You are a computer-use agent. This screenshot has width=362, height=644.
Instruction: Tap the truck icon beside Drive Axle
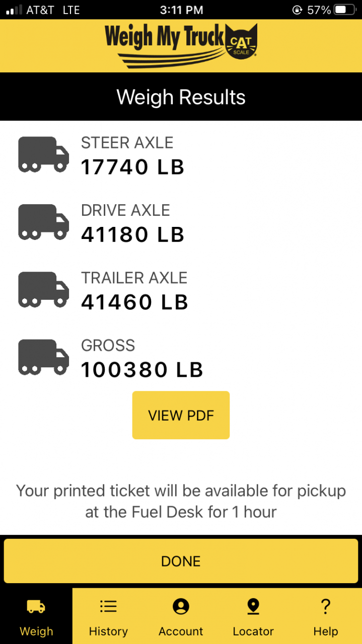pos(44,222)
